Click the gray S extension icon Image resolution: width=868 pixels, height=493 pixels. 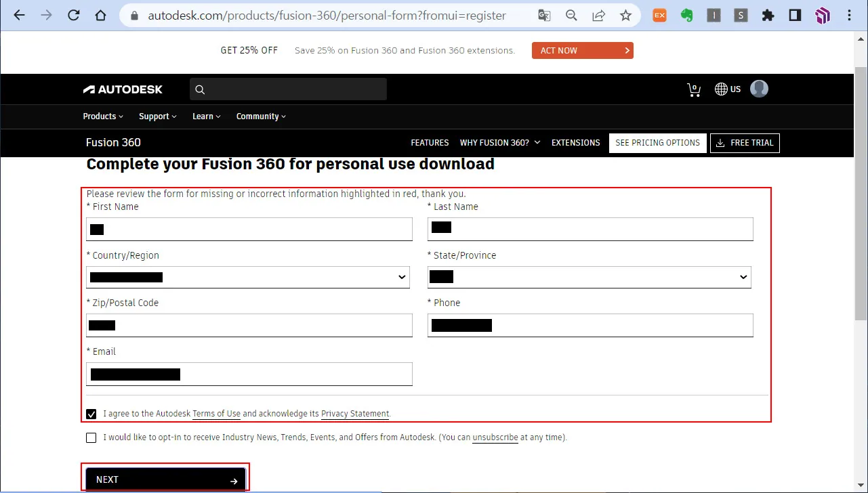[741, 15]
